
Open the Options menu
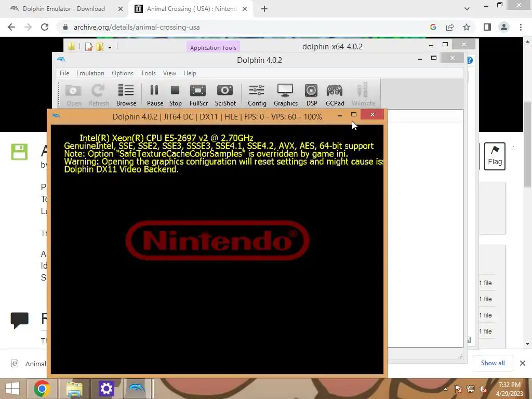[123, 73]
